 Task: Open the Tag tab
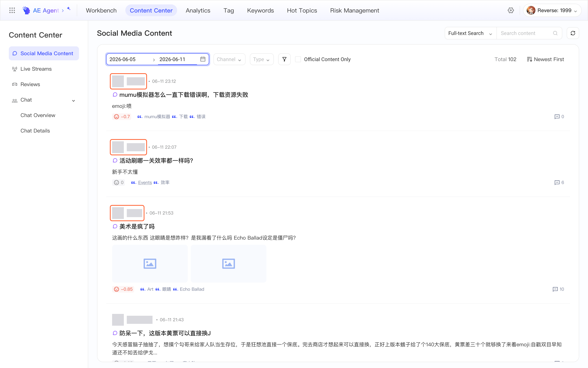(229, 10)
